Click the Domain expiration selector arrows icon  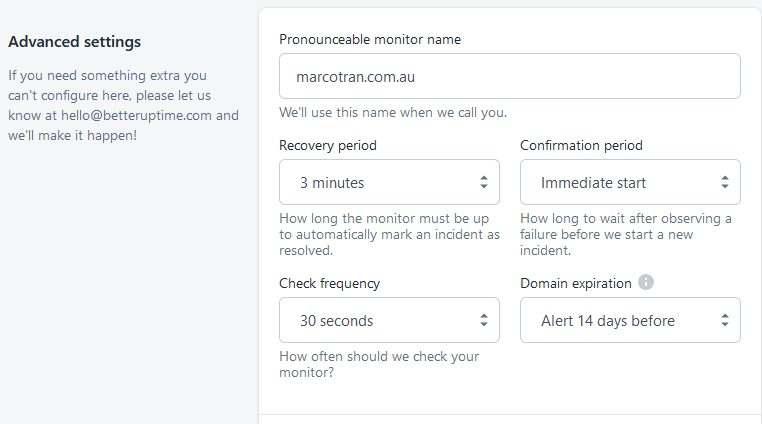724,321
